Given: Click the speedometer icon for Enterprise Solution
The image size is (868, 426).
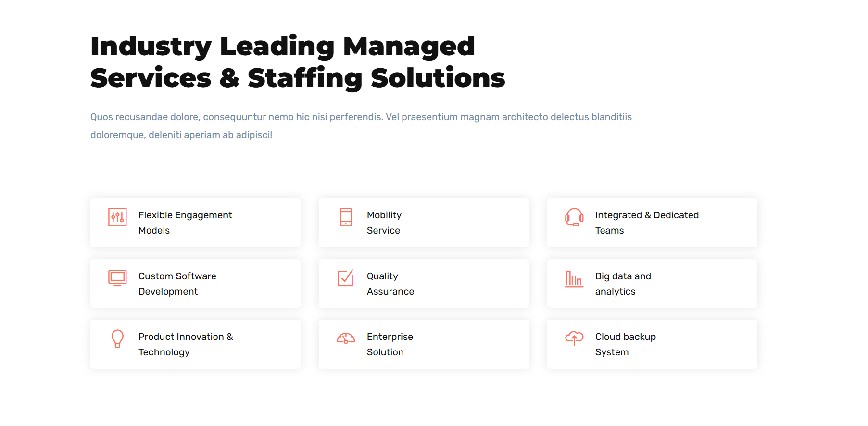Looking at the screenshot, I should pos(346,338).
